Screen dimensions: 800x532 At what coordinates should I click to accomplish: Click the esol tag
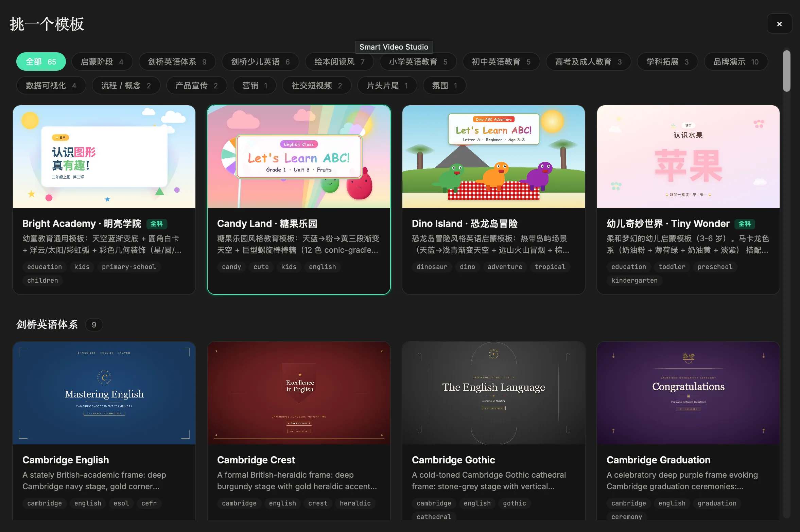[x=121, y=503]
